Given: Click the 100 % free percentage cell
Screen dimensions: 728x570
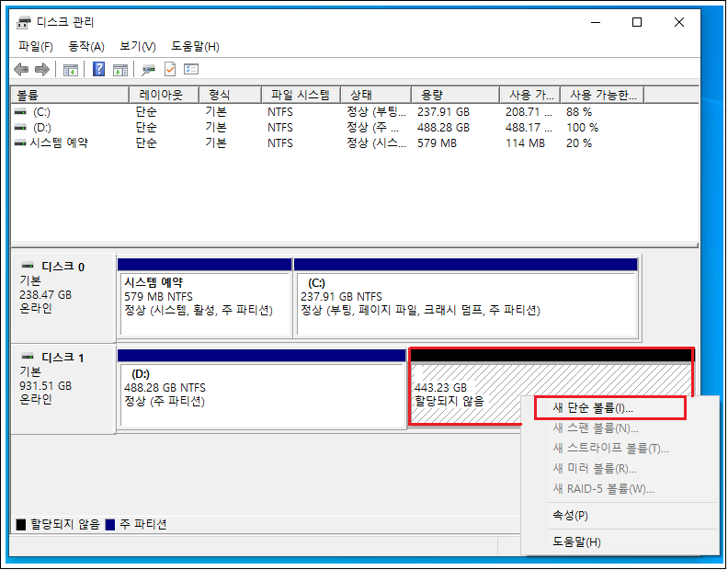Looking at the screenshot, I should 582,127.
